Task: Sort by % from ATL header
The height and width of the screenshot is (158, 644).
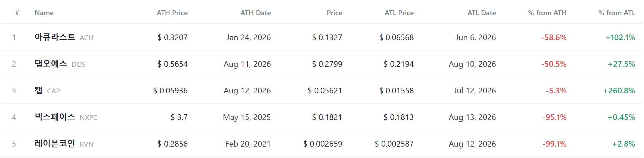Action: (617, 13)
